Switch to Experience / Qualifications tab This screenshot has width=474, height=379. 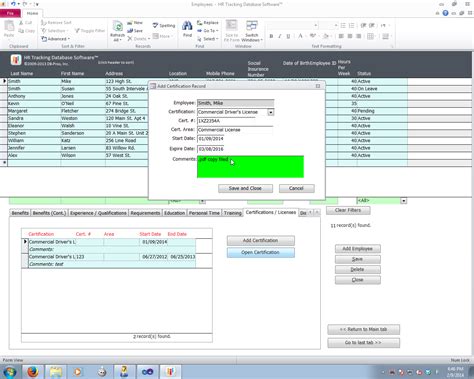click(x=98, y=213)
